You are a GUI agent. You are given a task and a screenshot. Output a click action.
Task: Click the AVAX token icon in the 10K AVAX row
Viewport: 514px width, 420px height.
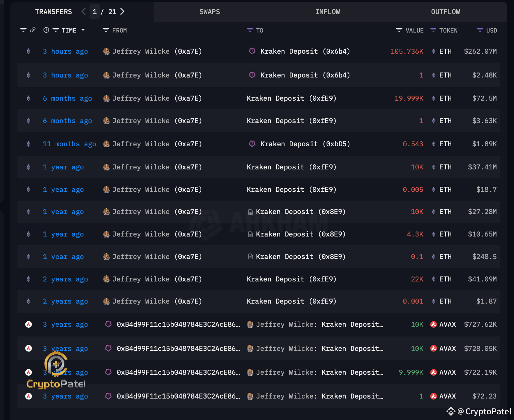(x=433, y=324)
